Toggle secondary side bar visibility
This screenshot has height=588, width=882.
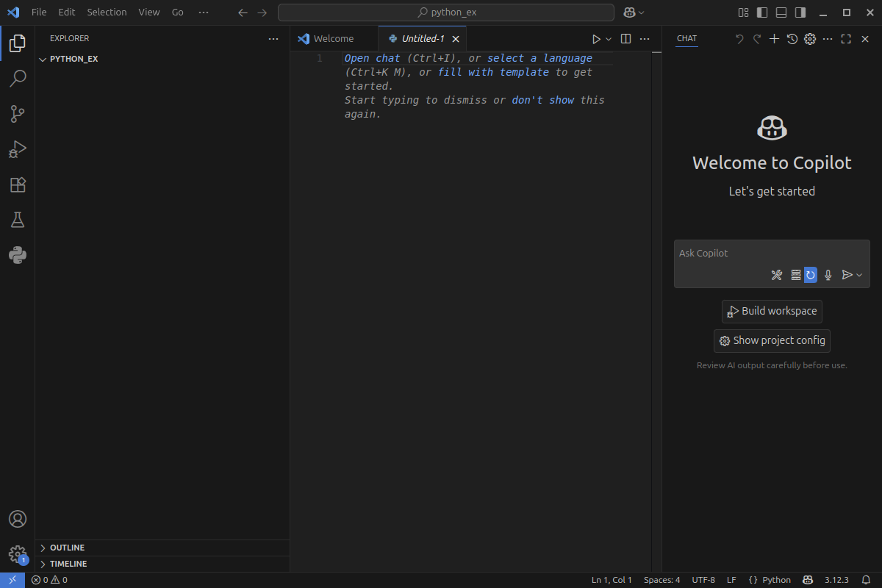point(800,12)
